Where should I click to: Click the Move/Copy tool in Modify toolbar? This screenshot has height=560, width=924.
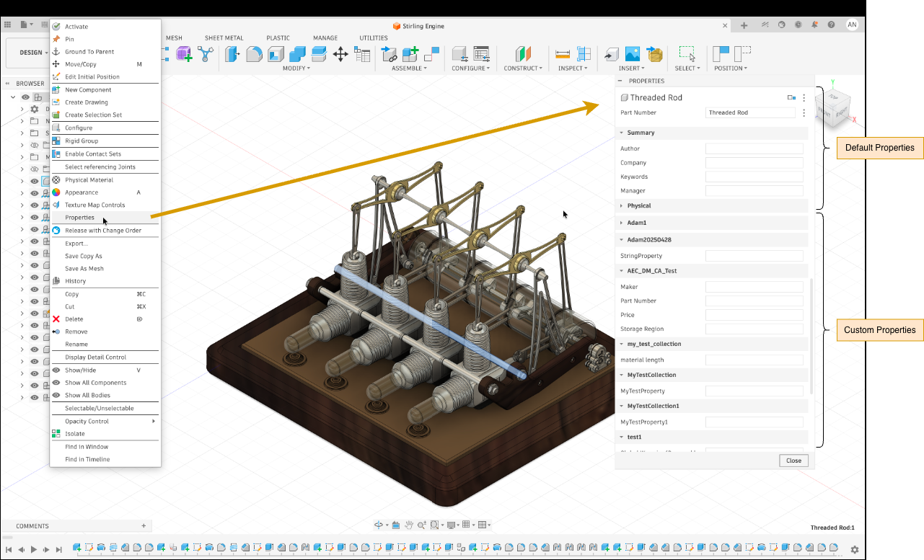(x=340, y=54)
